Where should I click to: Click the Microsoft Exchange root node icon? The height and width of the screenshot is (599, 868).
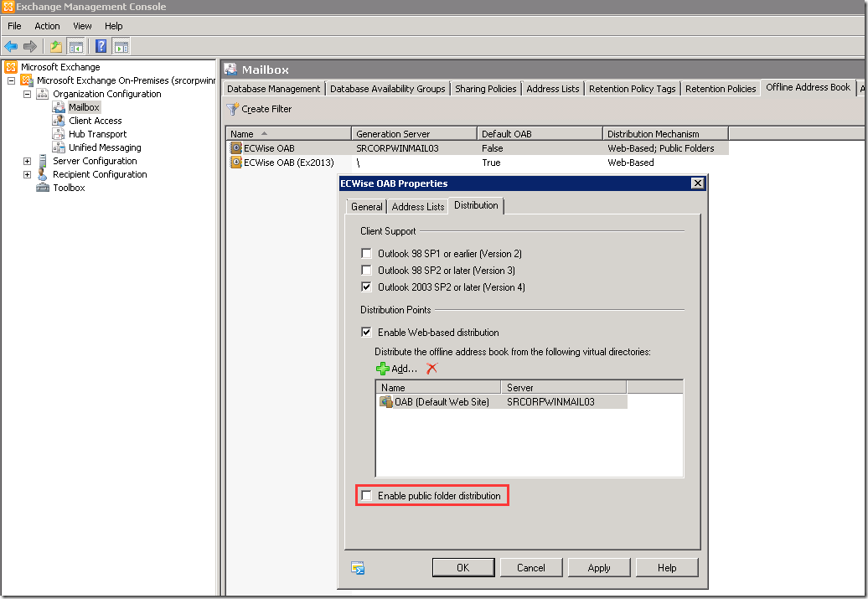(x=11, y=67)
